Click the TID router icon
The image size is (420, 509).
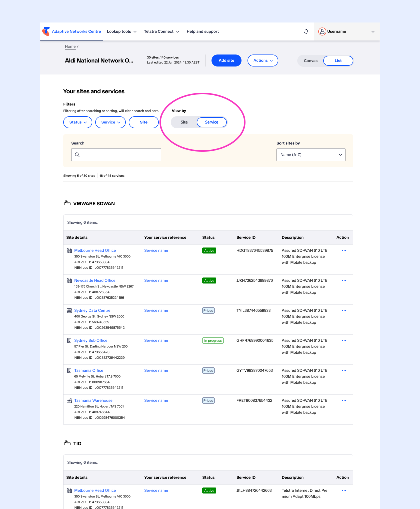point(67,443)
